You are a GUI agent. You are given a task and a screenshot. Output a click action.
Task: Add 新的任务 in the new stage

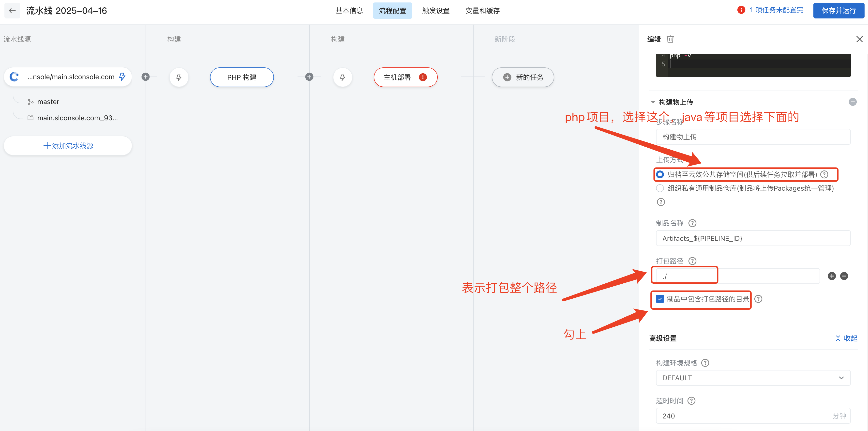coord(523,77)
